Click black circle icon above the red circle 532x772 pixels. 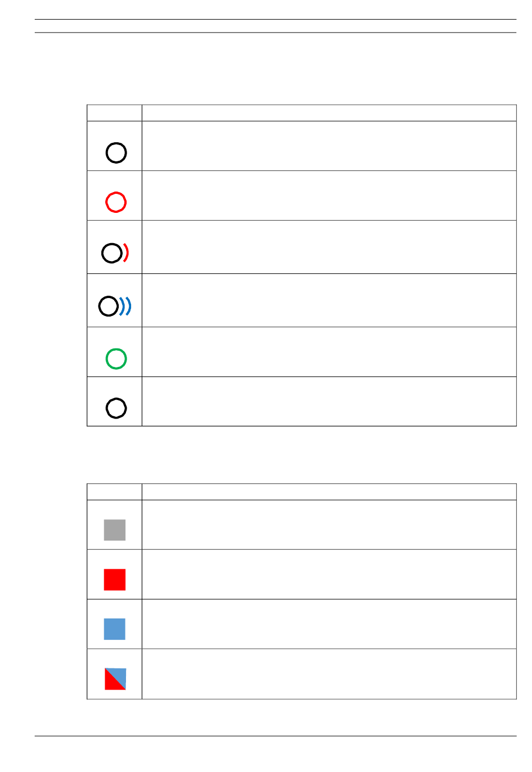coord(116,152)
